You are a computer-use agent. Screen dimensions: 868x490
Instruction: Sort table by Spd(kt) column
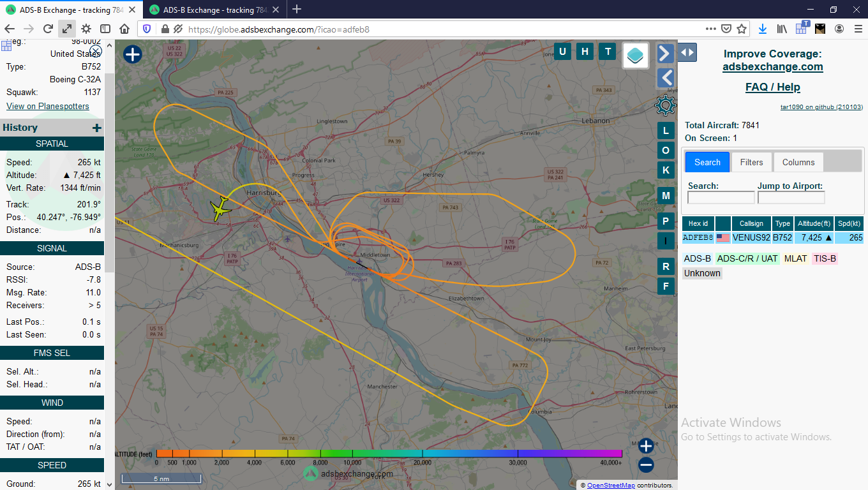tap(849, 223)
